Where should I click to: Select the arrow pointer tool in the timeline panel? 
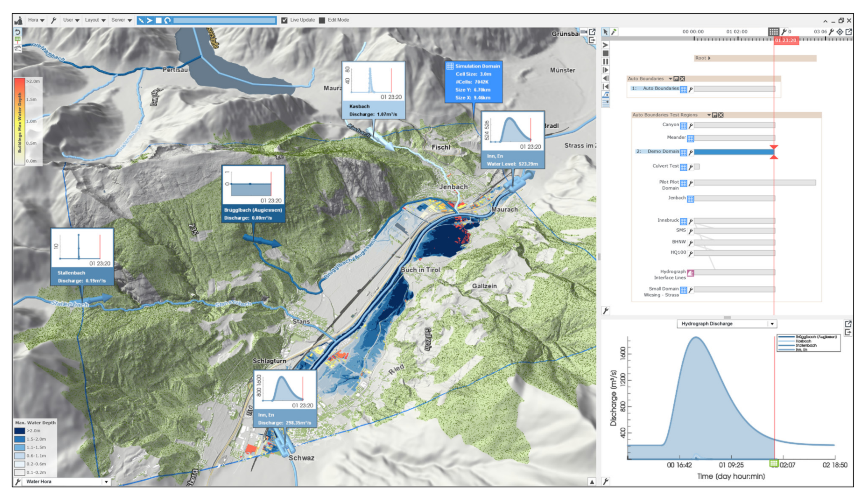pos(605,32)
